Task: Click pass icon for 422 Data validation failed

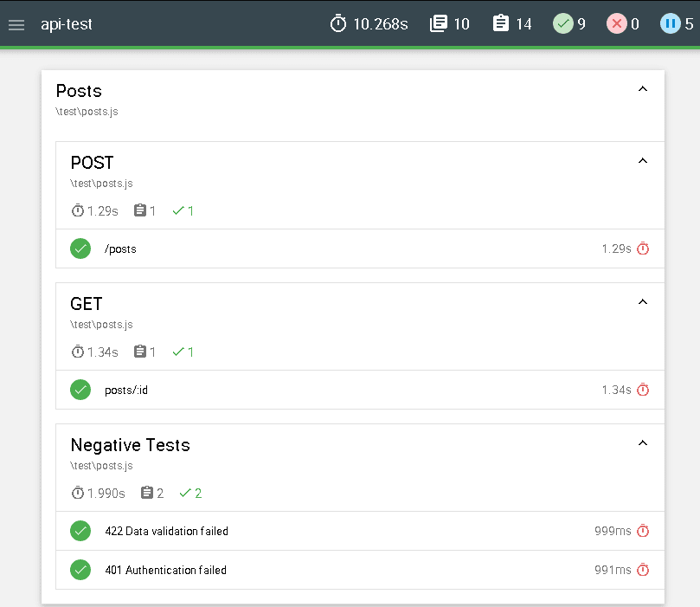Action: 80,531
